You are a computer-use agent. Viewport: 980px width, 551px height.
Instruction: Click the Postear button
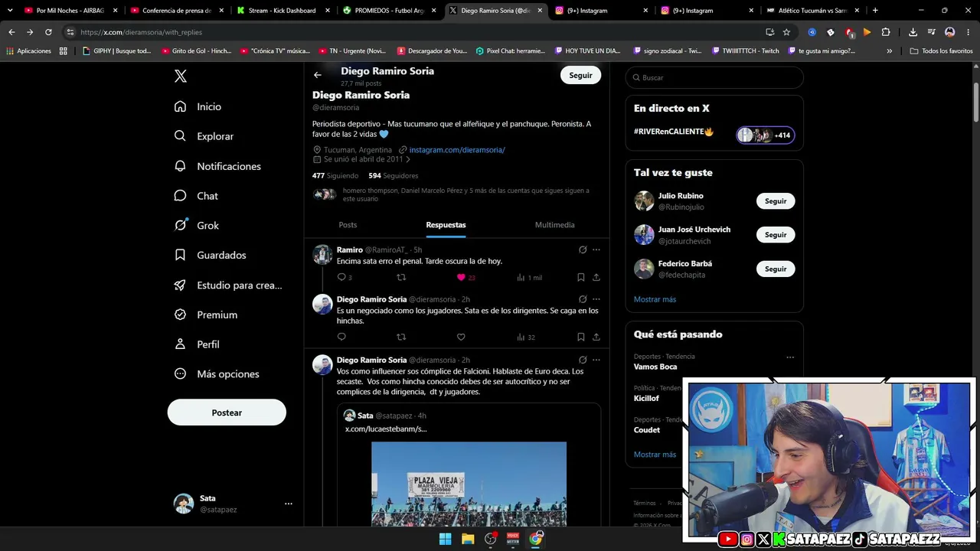click(x=227, y=412)
